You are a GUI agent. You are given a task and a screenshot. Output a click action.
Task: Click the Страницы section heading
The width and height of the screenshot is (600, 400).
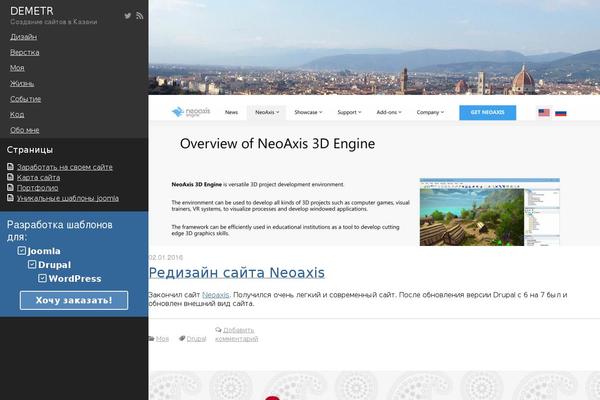30,150
